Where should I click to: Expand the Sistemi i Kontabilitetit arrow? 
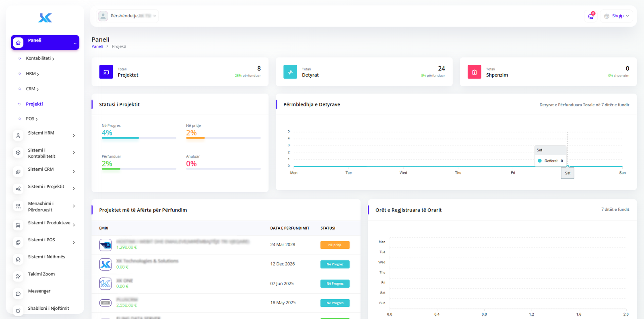(74, 152)
